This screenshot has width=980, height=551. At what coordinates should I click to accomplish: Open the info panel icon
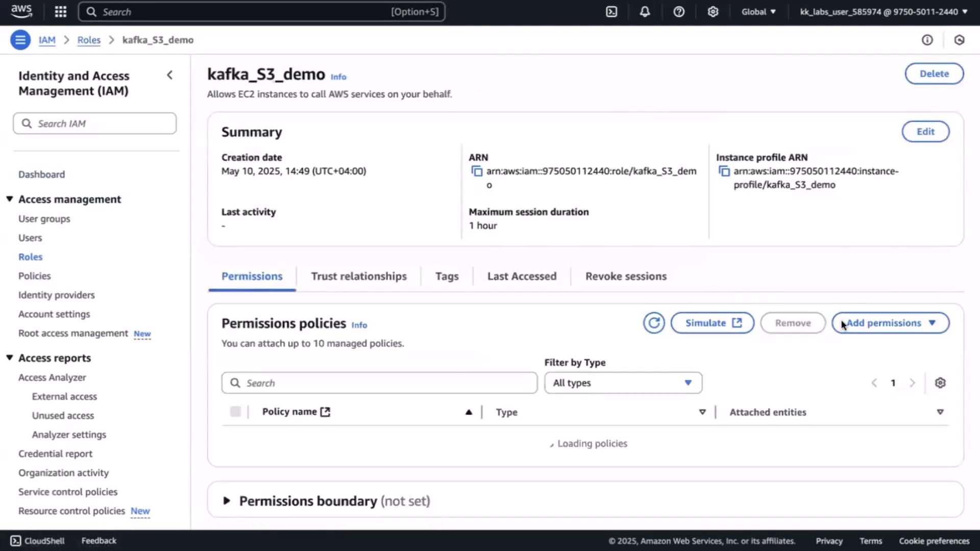pos(927,40)
